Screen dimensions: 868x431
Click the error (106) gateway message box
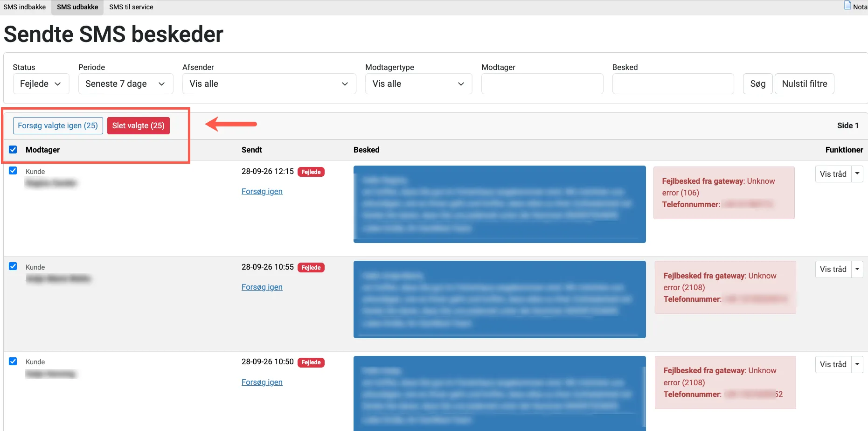click(724, 193)
